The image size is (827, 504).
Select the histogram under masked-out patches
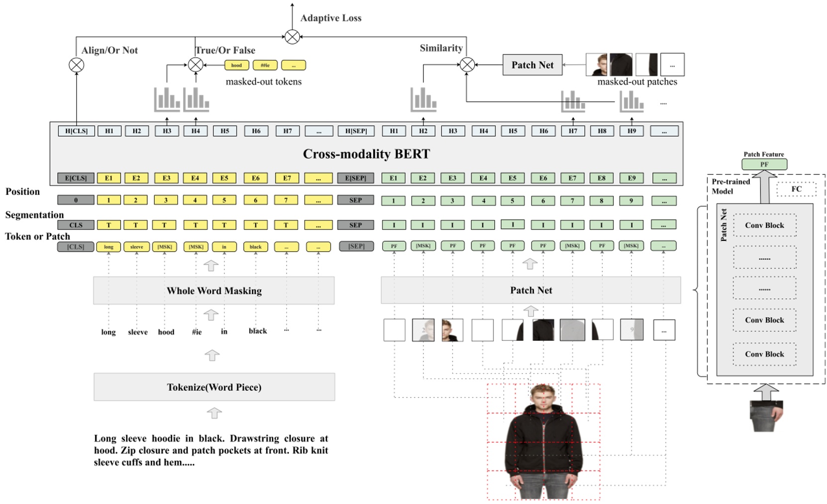633,102
